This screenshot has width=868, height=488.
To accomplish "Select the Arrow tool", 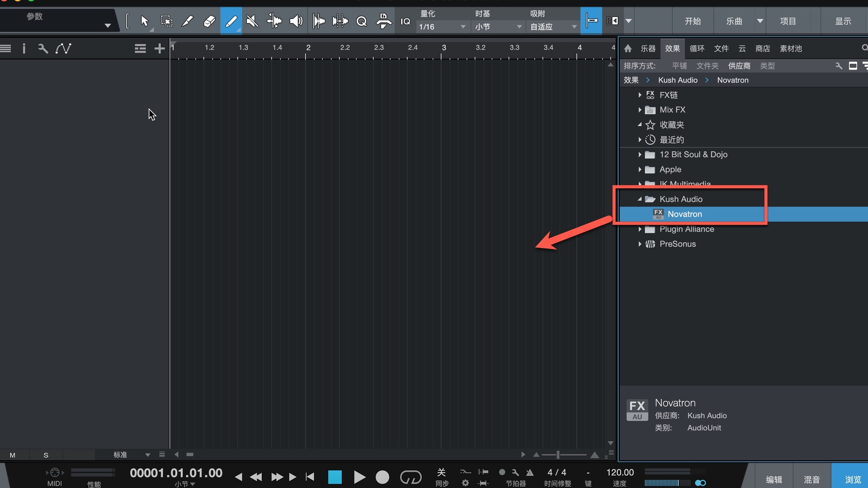I will [144, 21].
